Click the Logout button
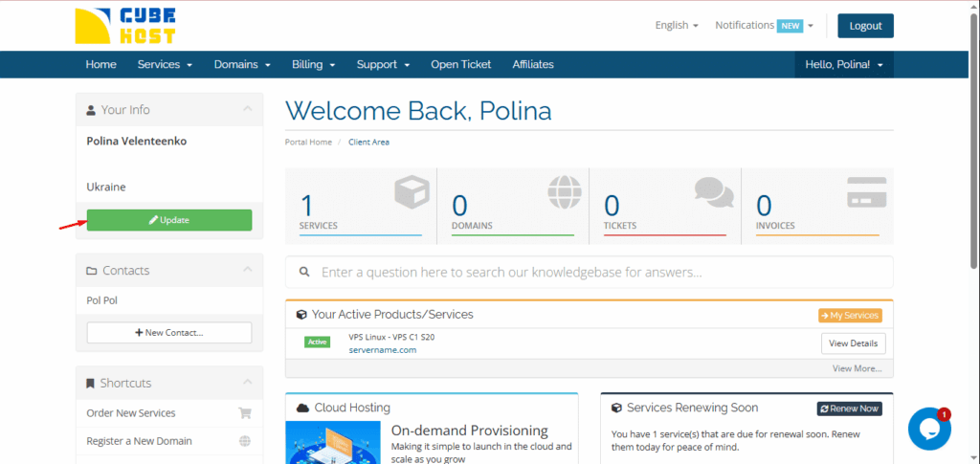980x464 pixels. pyautogui.click(x=865, y=26)
